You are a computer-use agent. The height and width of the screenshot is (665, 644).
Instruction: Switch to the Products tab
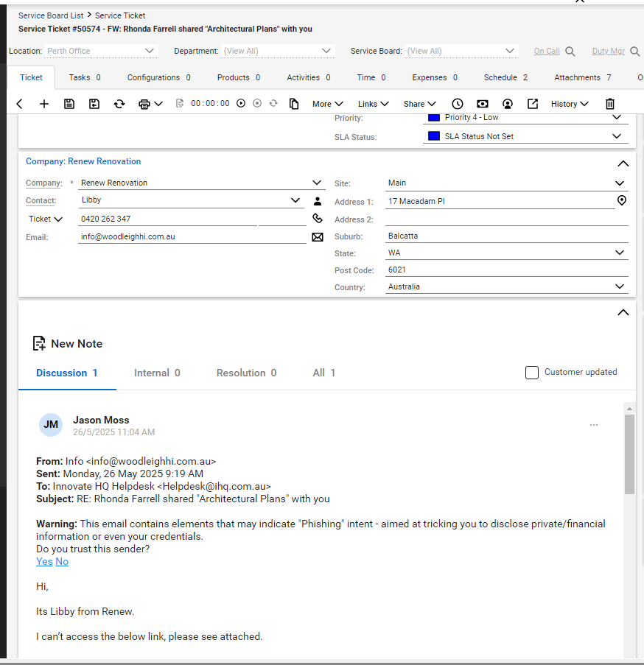(239, 77)
